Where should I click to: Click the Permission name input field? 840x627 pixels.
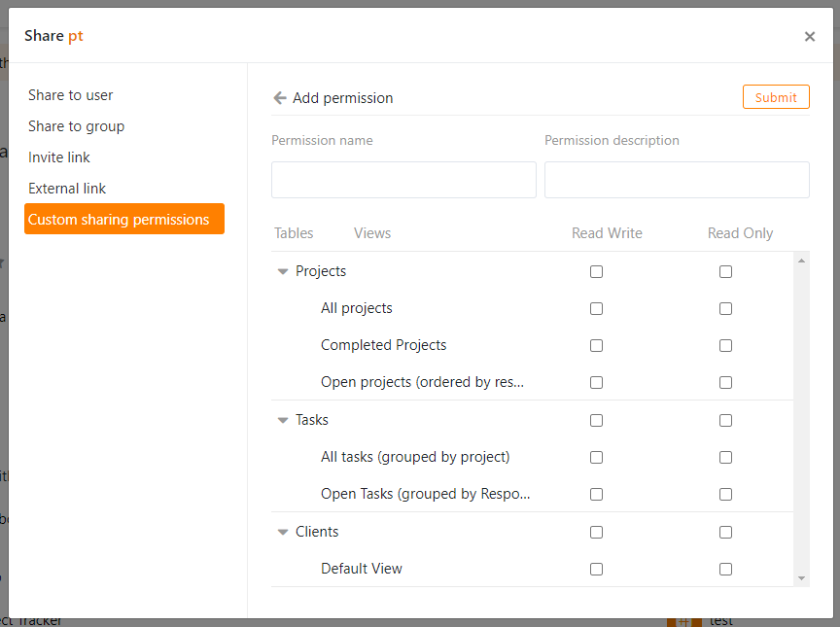tap(403, 180)
